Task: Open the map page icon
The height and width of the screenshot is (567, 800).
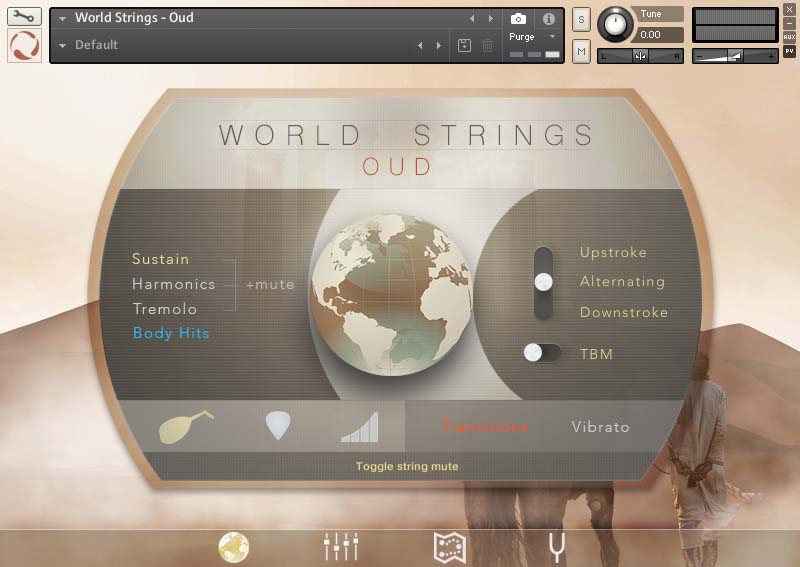Action: (449, 547)
